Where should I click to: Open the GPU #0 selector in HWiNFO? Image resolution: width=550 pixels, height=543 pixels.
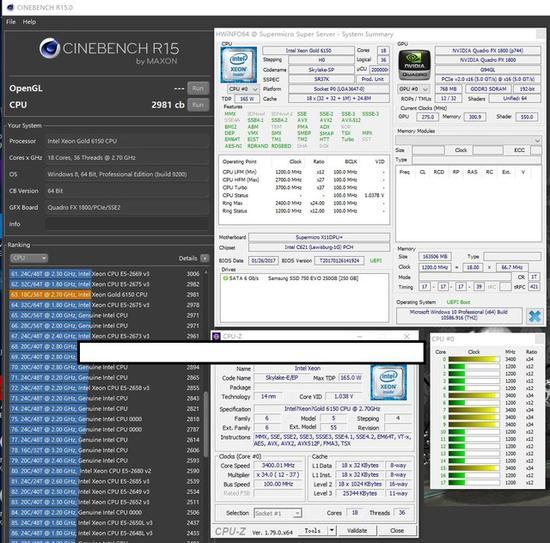pos(414,89)
